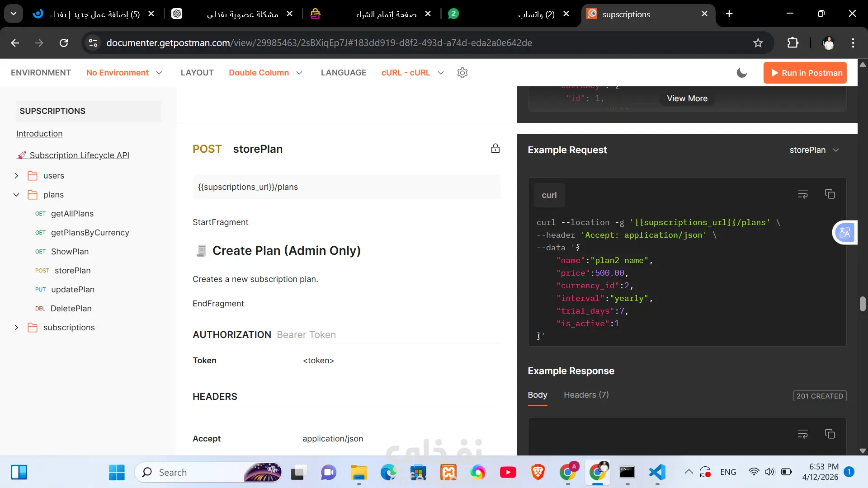The width and height of the screenshot is (868, 488).
Task: Open browser extensions puzzle icon
Action: click(x=793, y=43)
